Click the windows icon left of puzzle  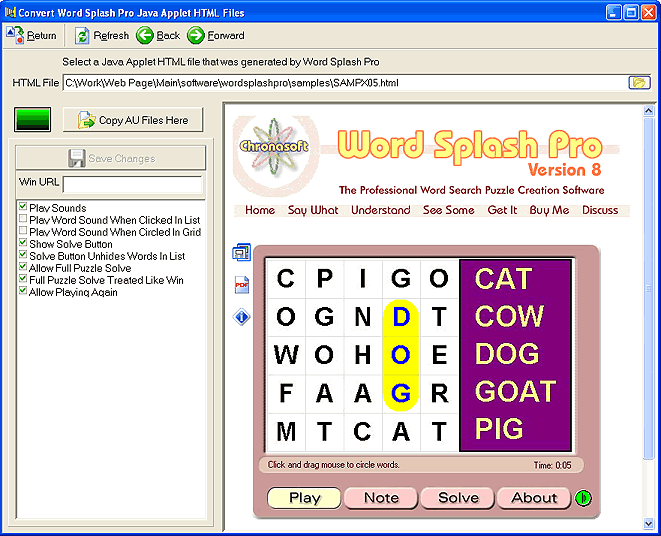click(x=241, y=253)
